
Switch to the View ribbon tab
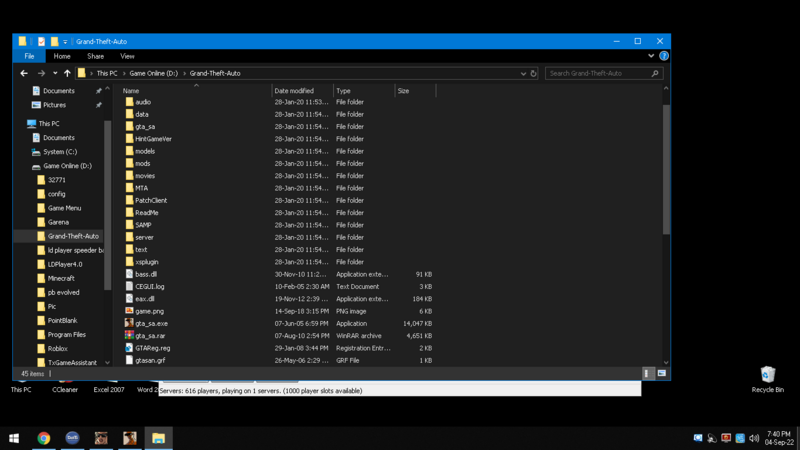click(x=127, y=56)
